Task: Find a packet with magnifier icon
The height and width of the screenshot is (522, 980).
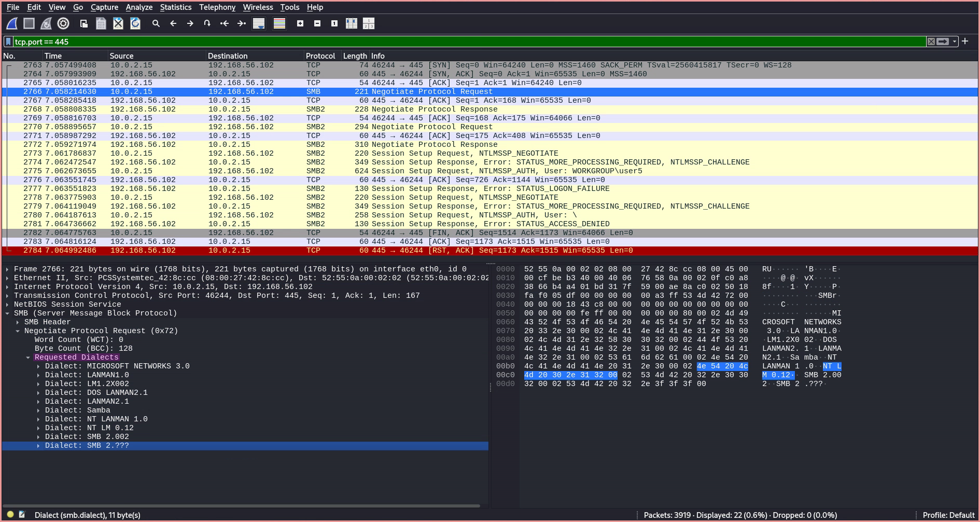Action: point(156,23)
